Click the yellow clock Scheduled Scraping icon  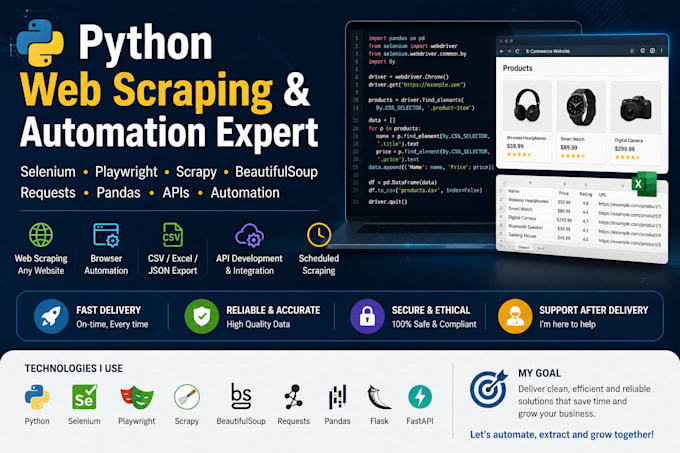coord(319,235)
